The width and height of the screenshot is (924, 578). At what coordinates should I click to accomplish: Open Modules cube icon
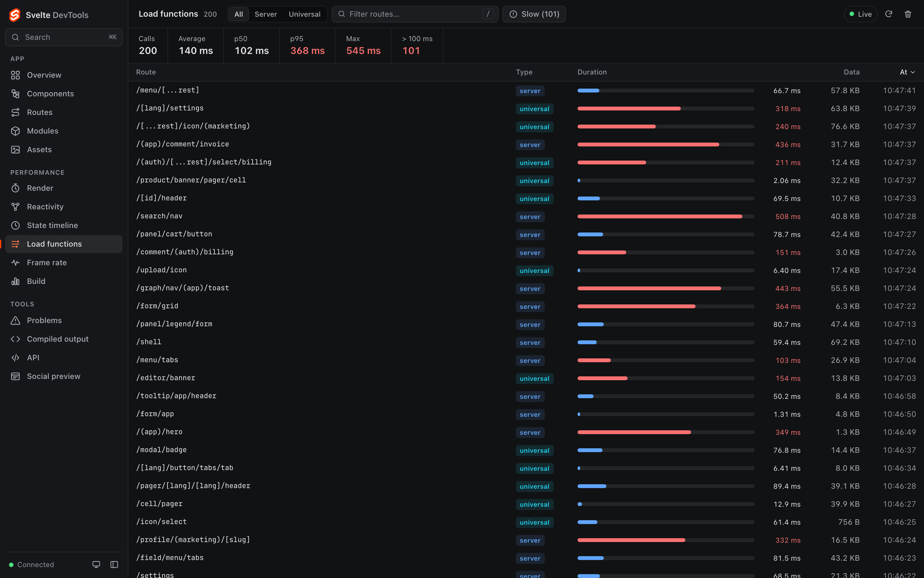15,131
